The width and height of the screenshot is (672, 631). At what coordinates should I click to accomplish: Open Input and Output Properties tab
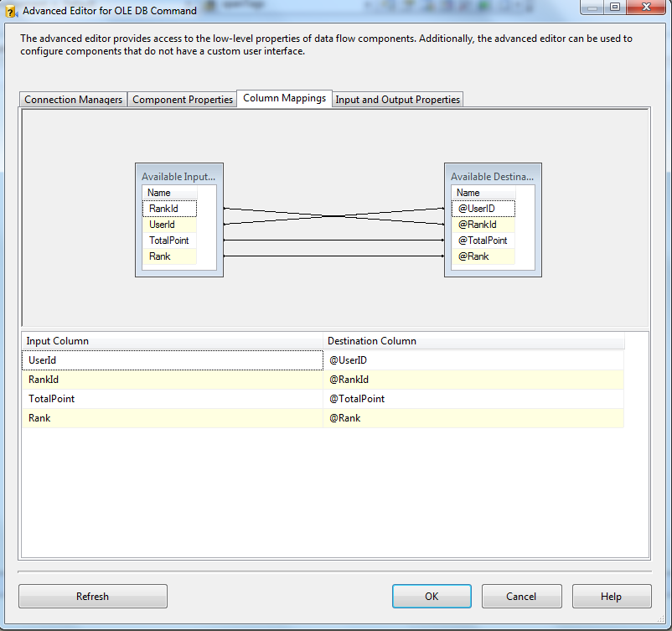tap(397, 100)
